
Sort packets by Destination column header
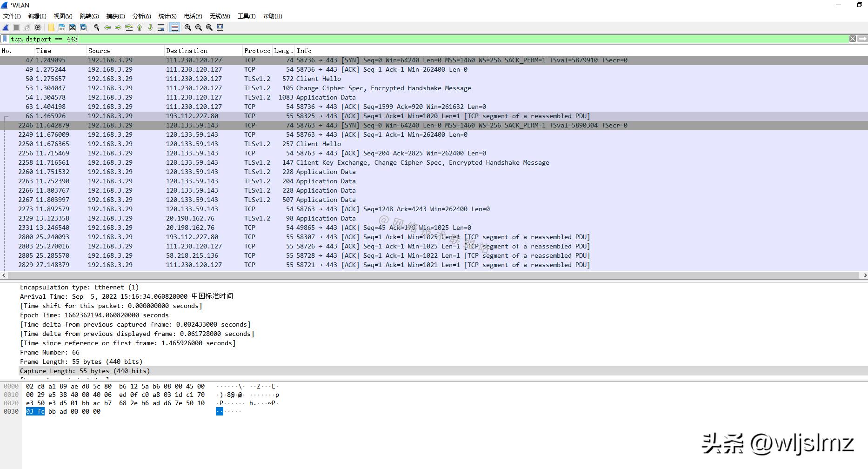tap(187, 51)
